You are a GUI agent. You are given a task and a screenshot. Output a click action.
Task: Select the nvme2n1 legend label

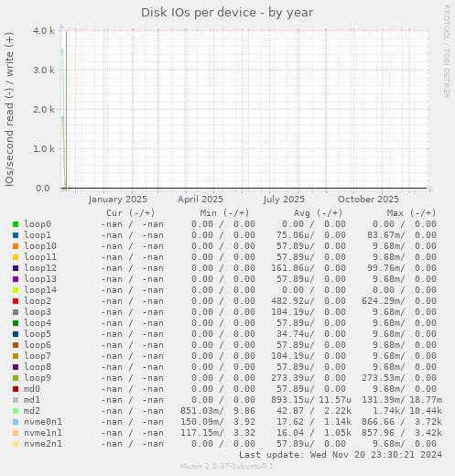point(43,444)
